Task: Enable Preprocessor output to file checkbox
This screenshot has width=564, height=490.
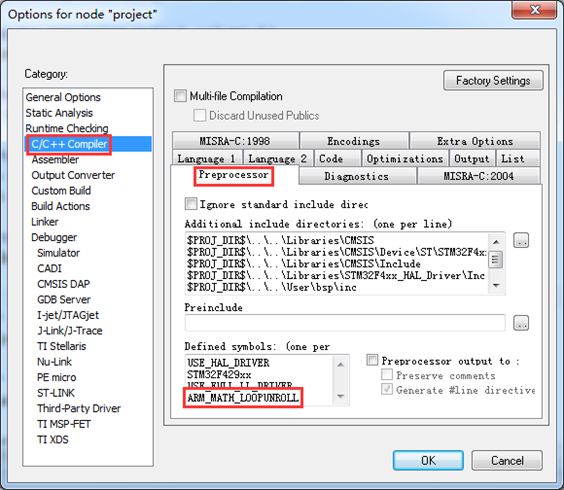Action: click(372, 360)
